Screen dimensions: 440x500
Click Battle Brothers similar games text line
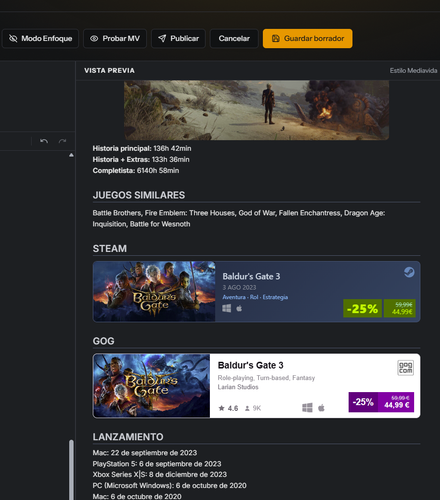tap(239, 213)
